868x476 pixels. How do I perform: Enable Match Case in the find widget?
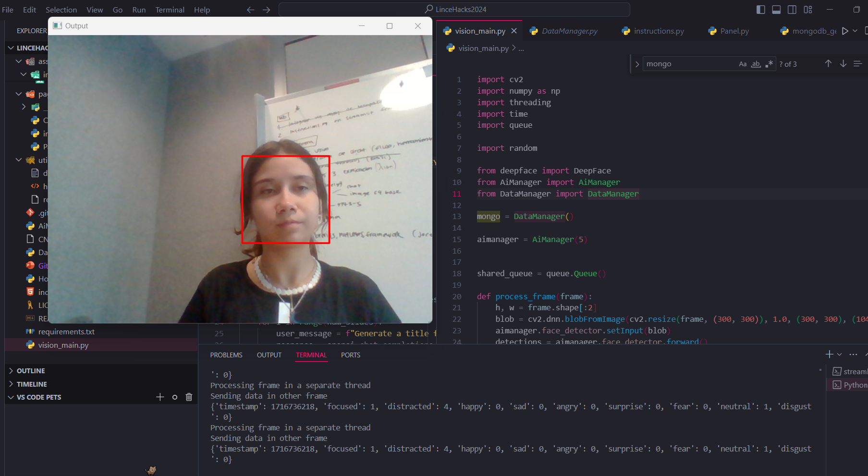click(743, 63)
